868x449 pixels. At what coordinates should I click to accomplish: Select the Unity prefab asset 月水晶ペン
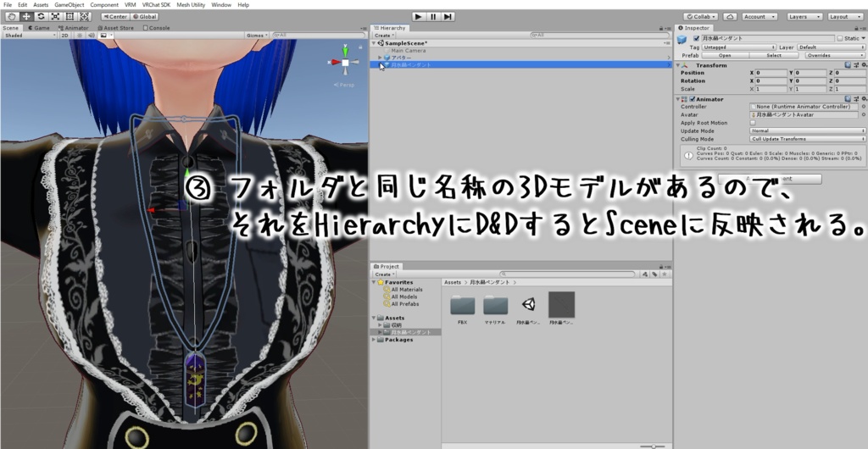point(528,308)
